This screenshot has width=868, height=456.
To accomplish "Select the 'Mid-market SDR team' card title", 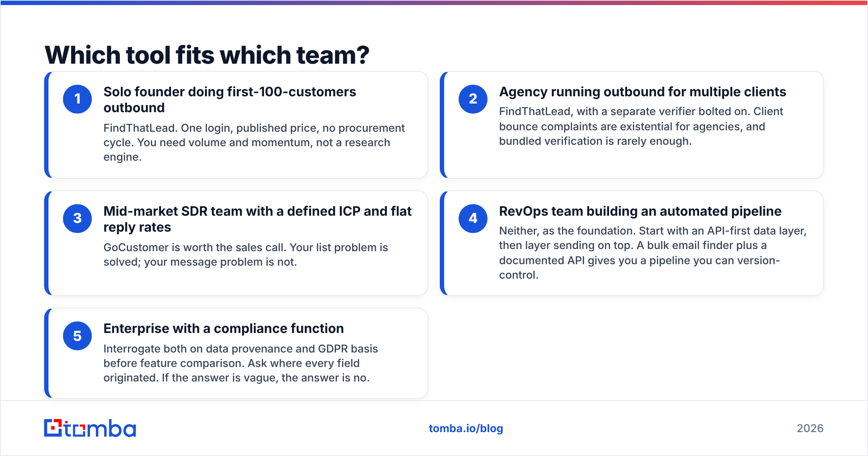I will 258,219.
